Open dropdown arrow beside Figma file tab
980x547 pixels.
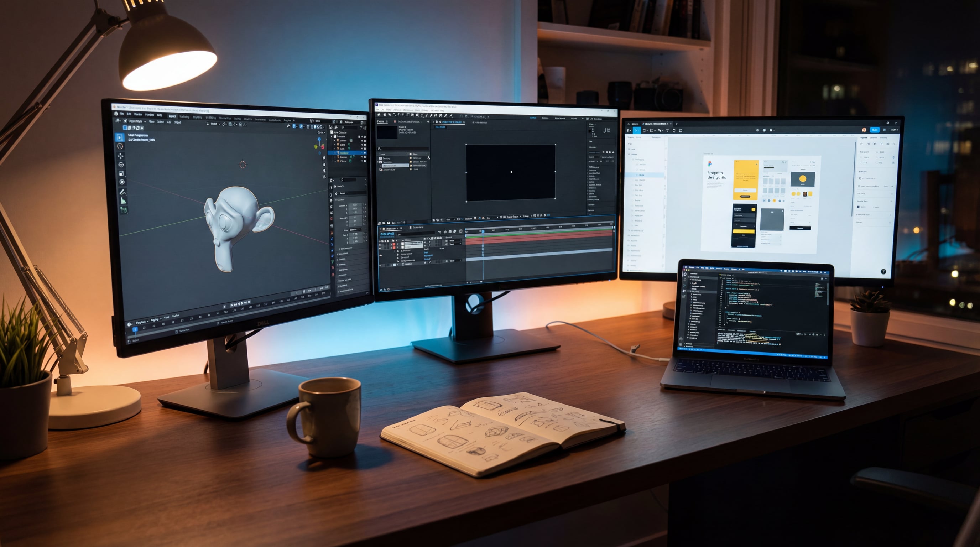671,124
